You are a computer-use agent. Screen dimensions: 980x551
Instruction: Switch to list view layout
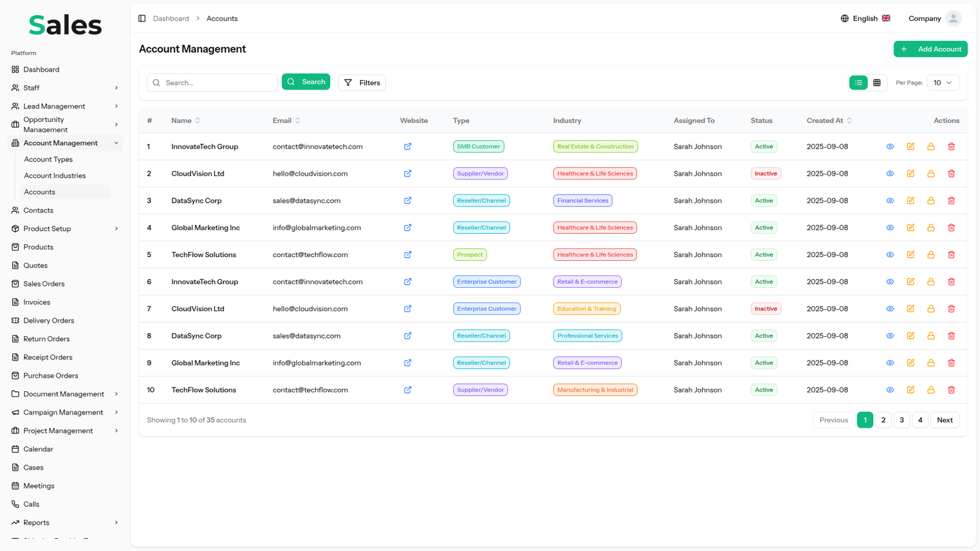858,83
